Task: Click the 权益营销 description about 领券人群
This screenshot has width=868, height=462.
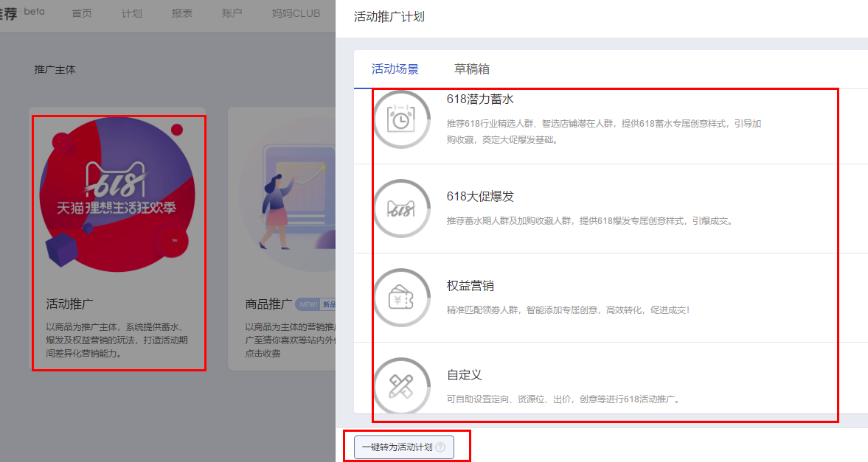Action: (x=569, y=310)
